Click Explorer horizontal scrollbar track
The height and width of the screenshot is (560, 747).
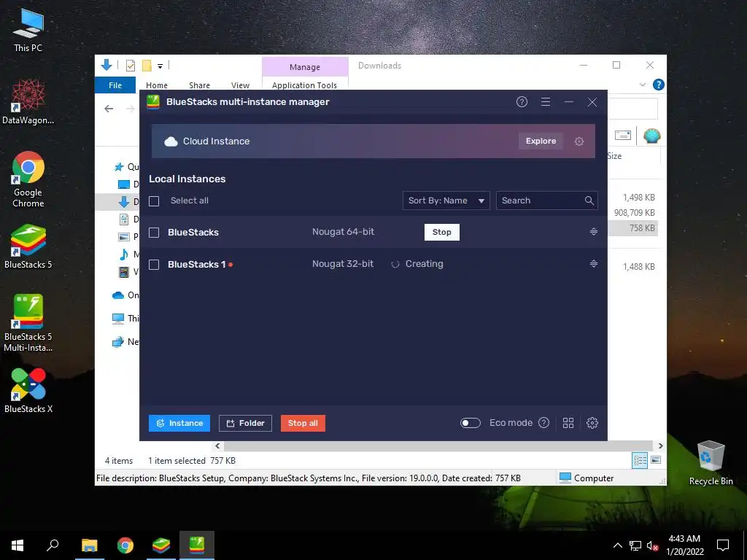coord(438,446)
